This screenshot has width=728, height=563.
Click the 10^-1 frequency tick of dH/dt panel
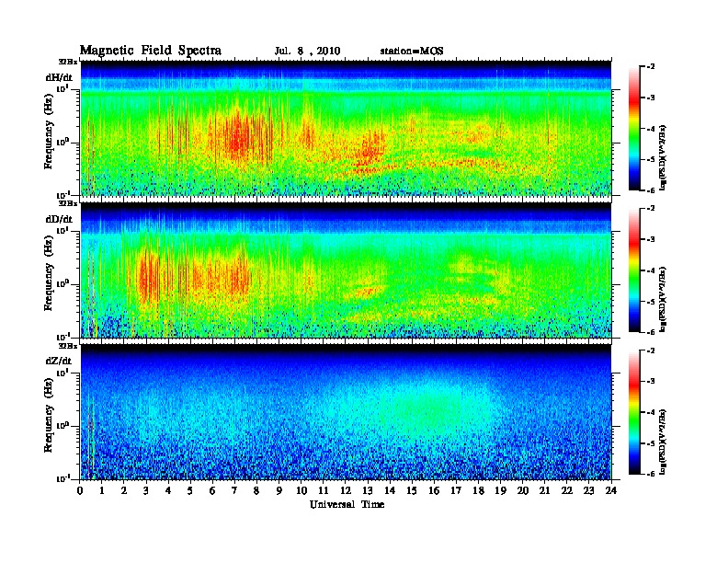tap(62, 194)
